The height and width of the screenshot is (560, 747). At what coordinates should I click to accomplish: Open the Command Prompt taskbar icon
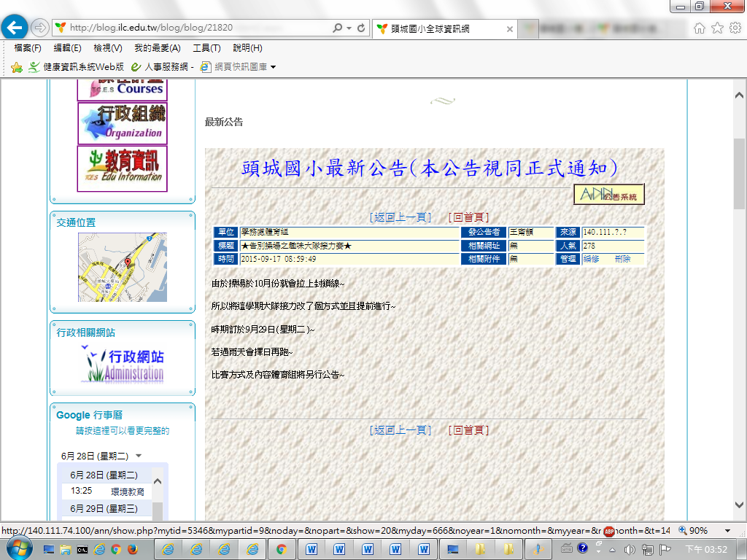(82, 550)
